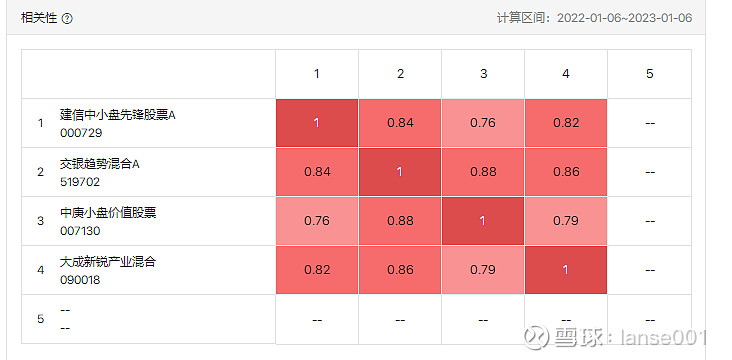Select the column 5 header
Image resolution: width=732 pixels, height=360 pixels.
(x=650, y=74)
